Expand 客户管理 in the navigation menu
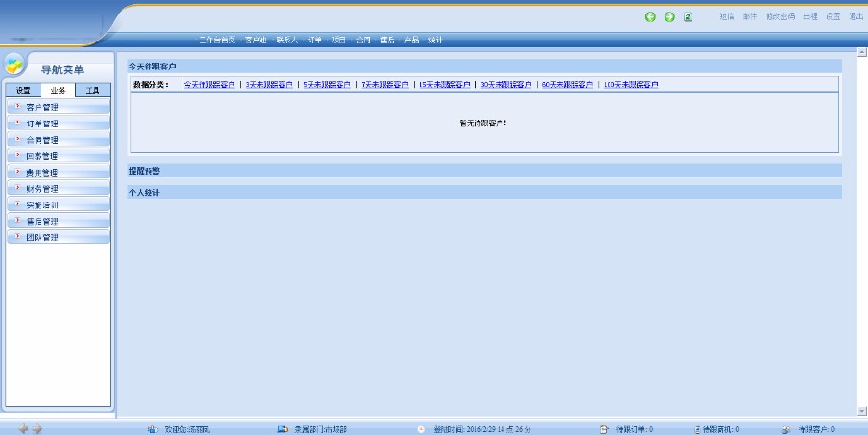The height and width of the screenshot is (435, 868). [x=58, y=107]
